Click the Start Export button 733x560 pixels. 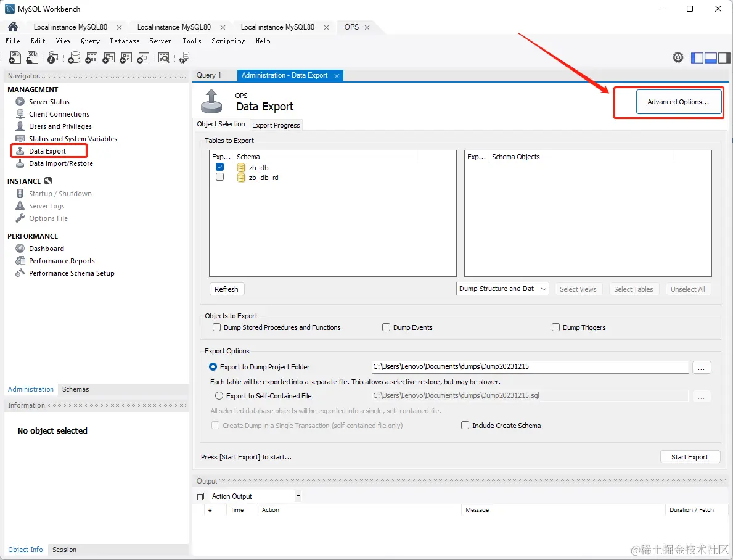[689, 457]
